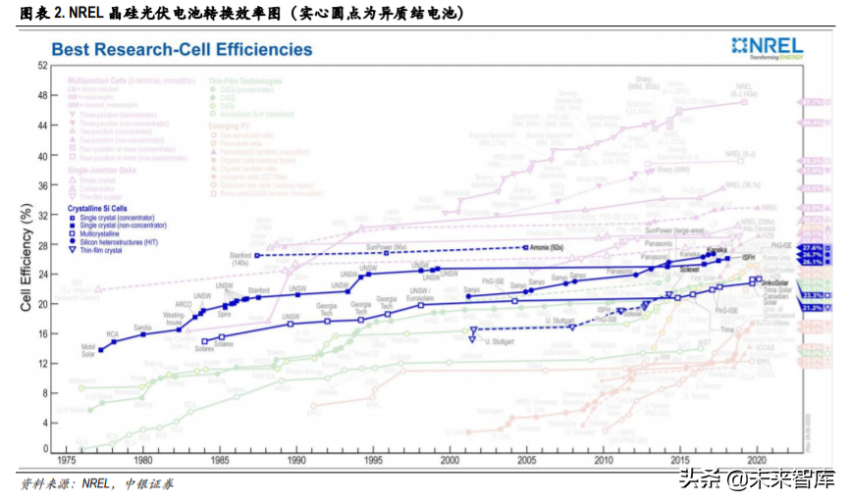Viewport: 849px width, 504px height.
Task: Click the 'Crystalline Si Cells' legend heading
Action: pos(97,209)
